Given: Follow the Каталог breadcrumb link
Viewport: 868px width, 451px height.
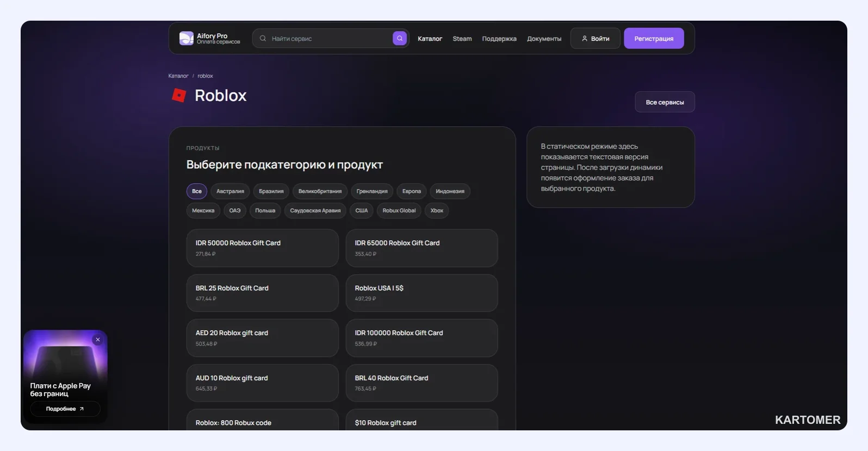Looking at the screenshot, I should (x=178, y=76).
